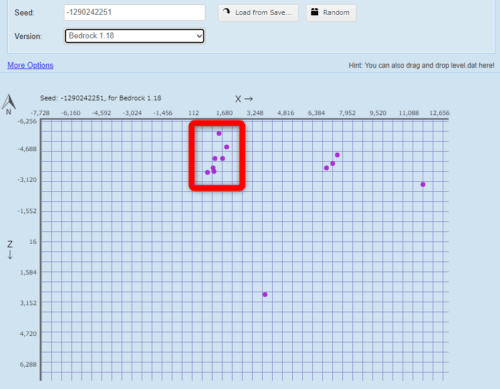
Task: Click the north compass arrow icon
Action: pyautogui.click(x=9, y=102)
